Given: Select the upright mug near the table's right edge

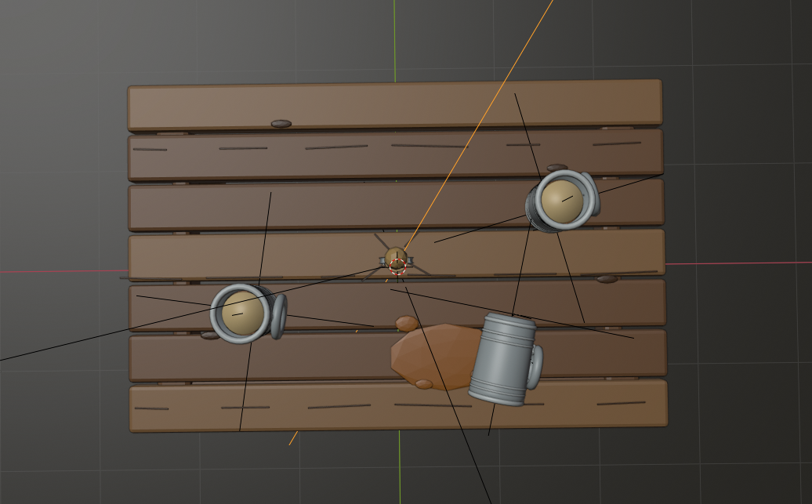Looking at the screenshot, I should (563, 201).
